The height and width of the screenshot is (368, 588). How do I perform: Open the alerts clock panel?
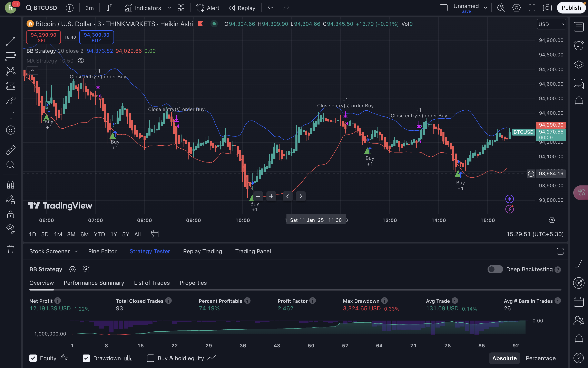(579, 45)
